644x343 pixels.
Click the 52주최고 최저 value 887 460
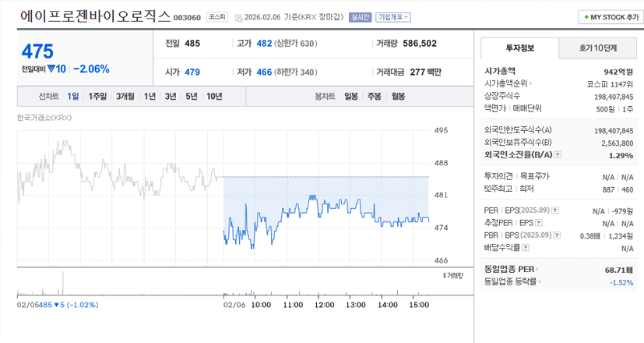point(618,189)
